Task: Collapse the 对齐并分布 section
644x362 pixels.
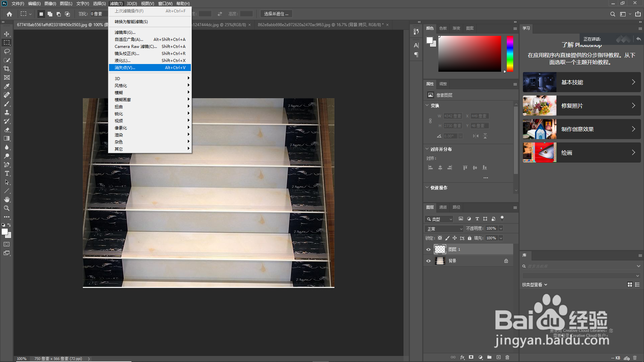Action: 427,149
